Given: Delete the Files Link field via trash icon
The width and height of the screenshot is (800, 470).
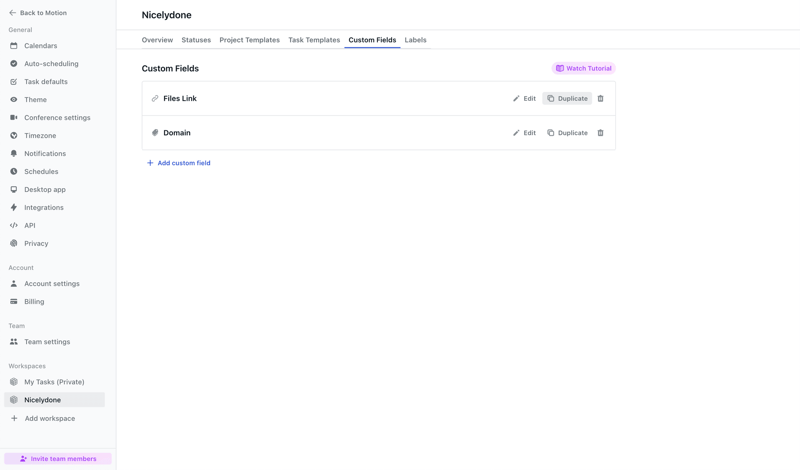Looking at the screenshot, I should click(601, 98).
